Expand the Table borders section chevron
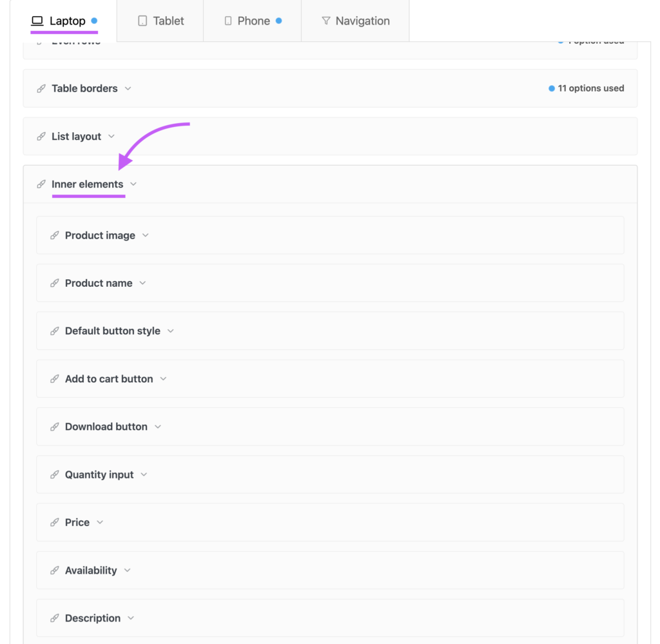The width and height of the screenshot is (660, 644). [x=128, y=88]
